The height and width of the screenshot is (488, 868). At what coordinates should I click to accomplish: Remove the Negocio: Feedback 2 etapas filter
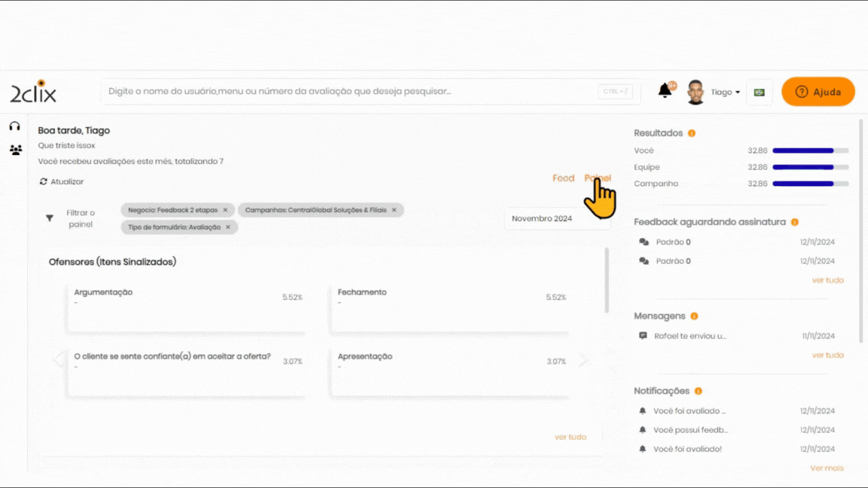click(x=225, y=210)
